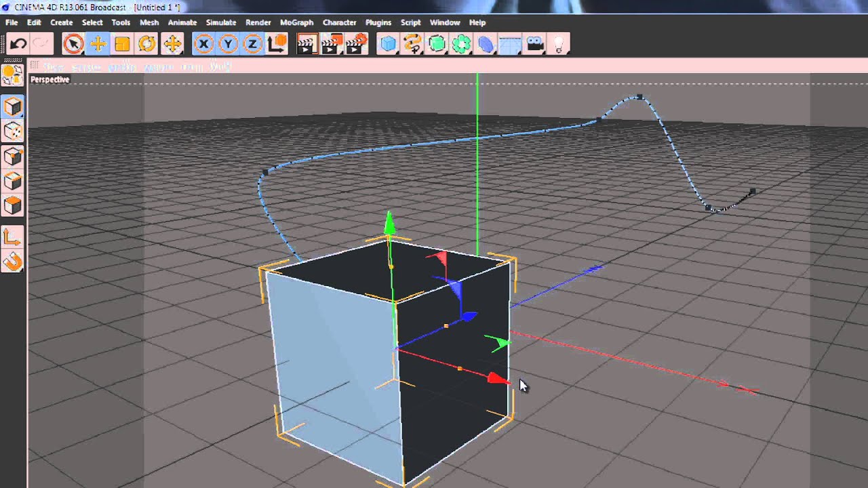The height and width of the screenshot is (488, 868).
Task: Activate the Rotate tool
Action: [x=146, y=45]
